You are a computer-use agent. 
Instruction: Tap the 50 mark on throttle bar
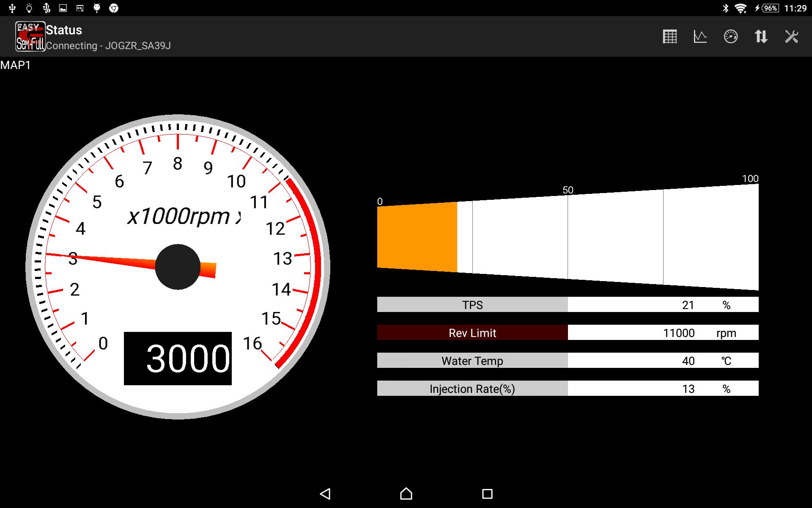[x=568, y=190]
